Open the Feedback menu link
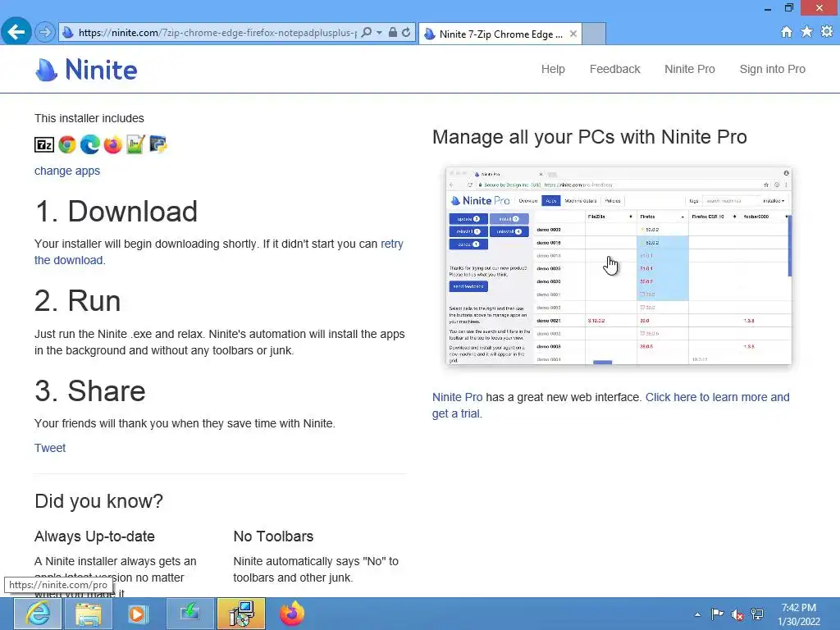The height and width of the screenshot is (630, 840). tap(615, 69)
